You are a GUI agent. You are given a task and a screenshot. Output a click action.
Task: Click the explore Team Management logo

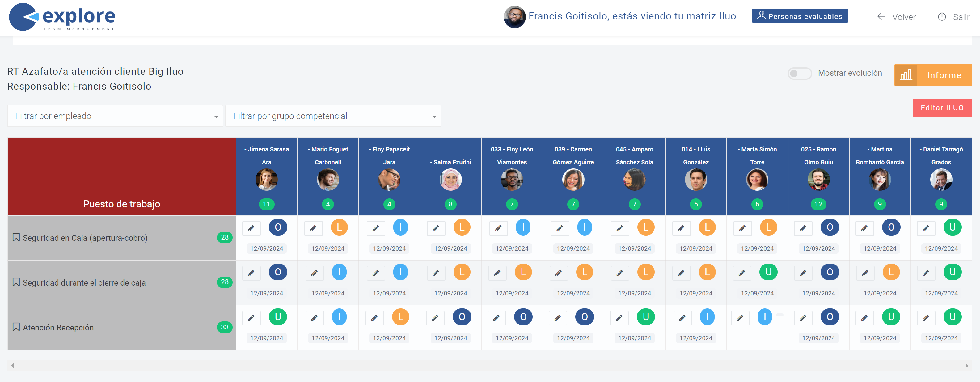pyautogui.click(x=62, y=17)
